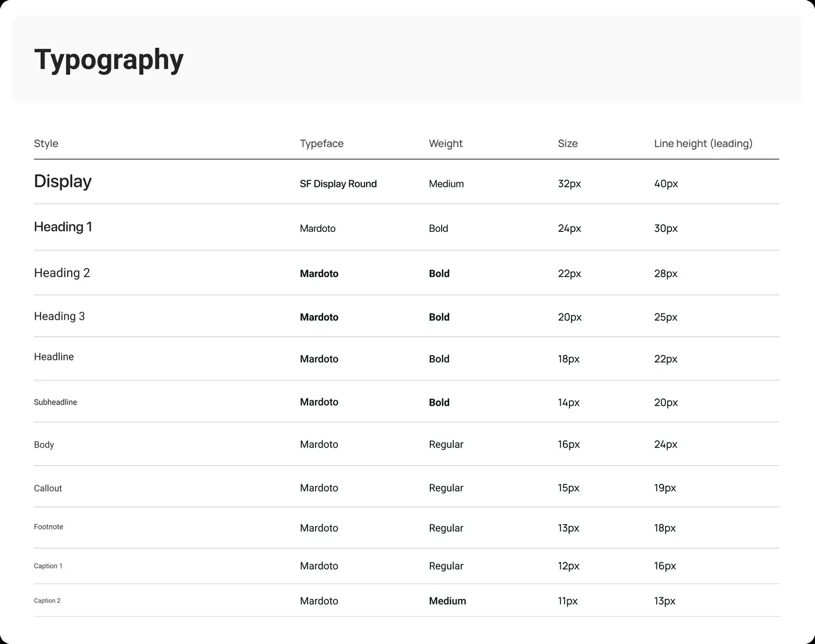Select "Bold" weight in the Heading 1 row
Screen dimensions: 815x644
tap(438, 229)
